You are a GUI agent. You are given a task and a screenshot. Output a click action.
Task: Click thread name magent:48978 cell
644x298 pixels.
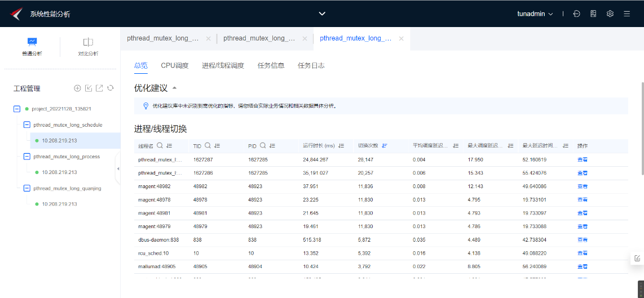(x=155, y=199)
